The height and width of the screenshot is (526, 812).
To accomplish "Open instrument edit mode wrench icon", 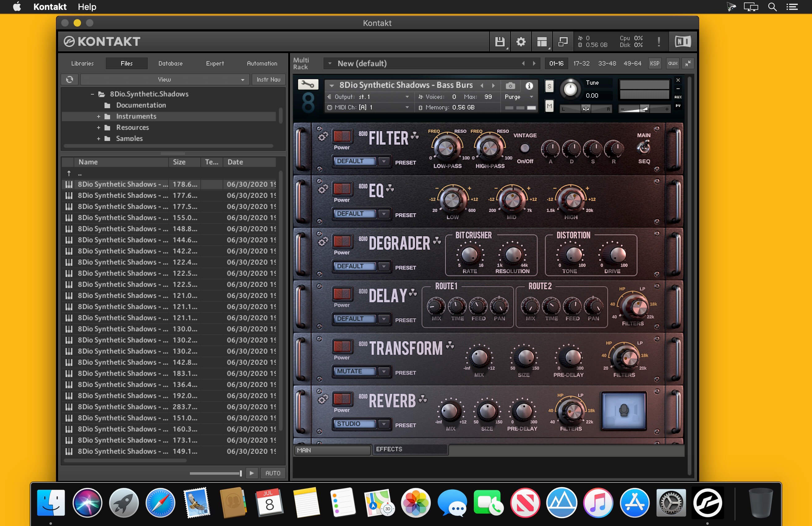I will 308,84.
